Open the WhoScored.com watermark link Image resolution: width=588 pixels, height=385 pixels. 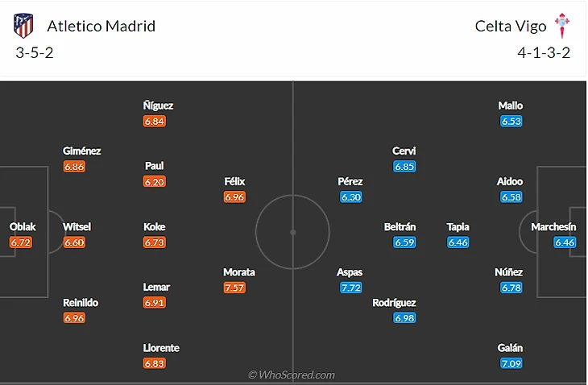click(292, 375)
